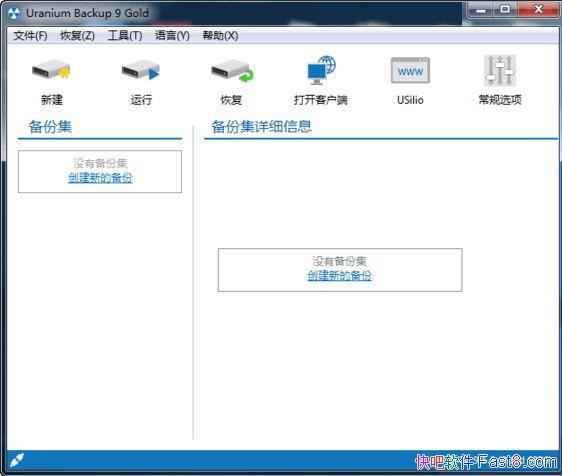Click 创建新的备份 link in left 备份集 panel

(x=100, y=178)
